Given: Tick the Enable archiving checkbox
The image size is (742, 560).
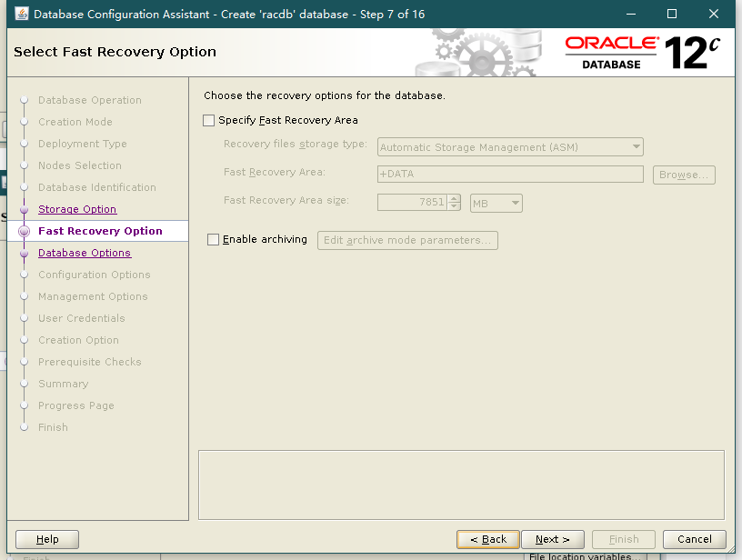Looking at the screenshot, I should point(214,240).
